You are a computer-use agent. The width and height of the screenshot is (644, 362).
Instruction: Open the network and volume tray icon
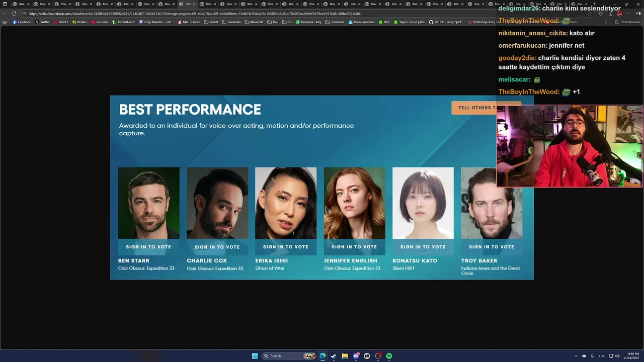(614, 356)
